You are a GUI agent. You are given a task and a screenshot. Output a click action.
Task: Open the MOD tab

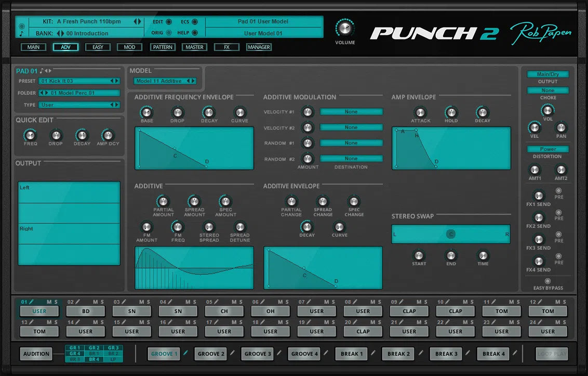[129, 47]
